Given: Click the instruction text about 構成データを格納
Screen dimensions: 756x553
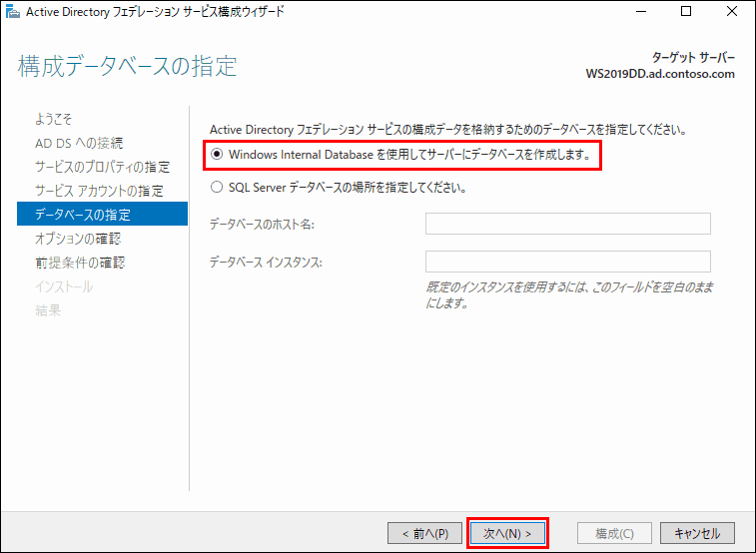Looking at the screenshot, I should pyautogui.click(x=448, y=130).
